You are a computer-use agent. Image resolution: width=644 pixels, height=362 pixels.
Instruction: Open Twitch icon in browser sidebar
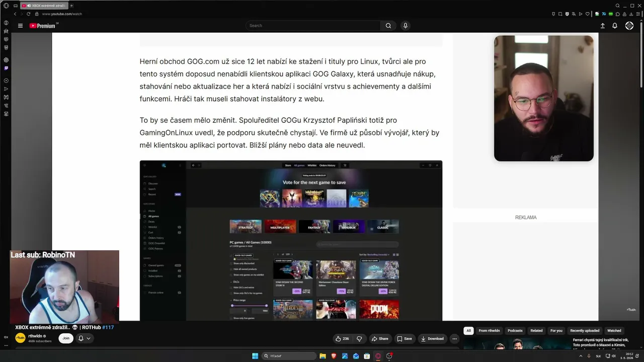[6, 68]
